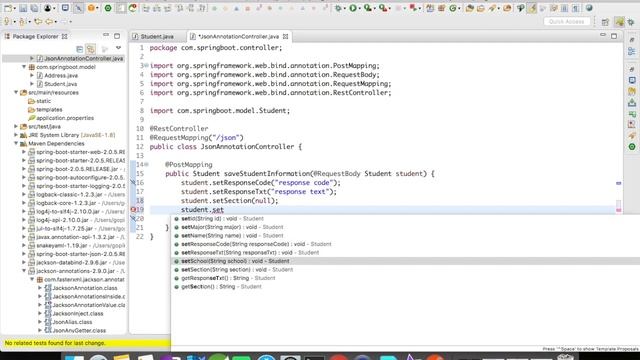Click the Save All icon
Image resolution: width=640 pixels, height=360 pixels.
tap(34, 8)
